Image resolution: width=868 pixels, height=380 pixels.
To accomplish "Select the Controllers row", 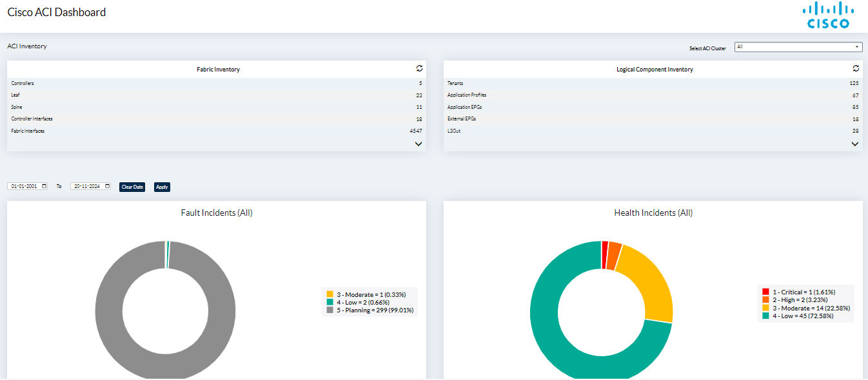I will pyautogui.click(x=217, y=84).
